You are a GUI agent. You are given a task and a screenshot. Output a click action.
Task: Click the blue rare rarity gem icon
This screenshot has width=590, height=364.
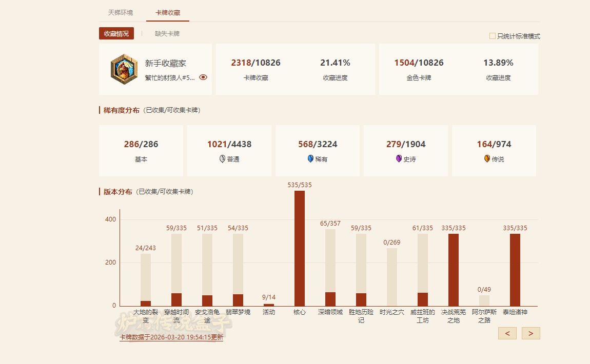pos(310,159)
